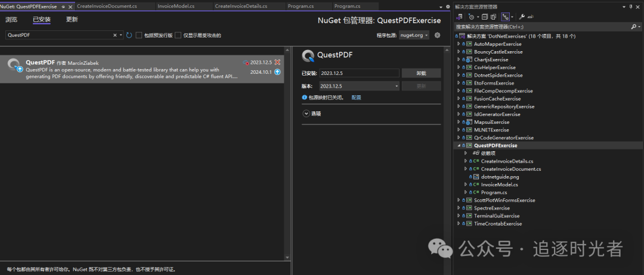
Task: Expand the 选项 section
Action: pyautogui.click(x=306, y=113)
